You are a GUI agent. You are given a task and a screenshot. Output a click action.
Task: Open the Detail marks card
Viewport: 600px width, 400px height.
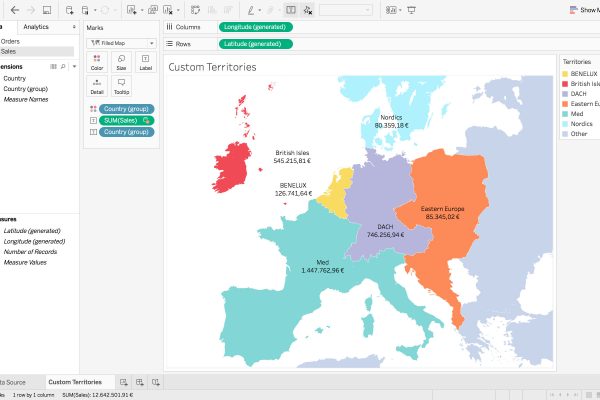point(96,86)
